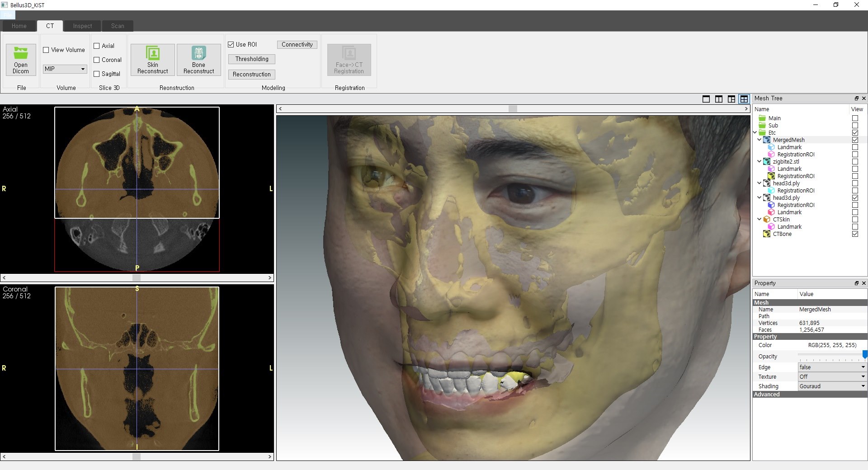This screenshot has width=868, height=470.
Task: Click the Color RGB(255, 255, 255) value
Action: click(832, 345)
